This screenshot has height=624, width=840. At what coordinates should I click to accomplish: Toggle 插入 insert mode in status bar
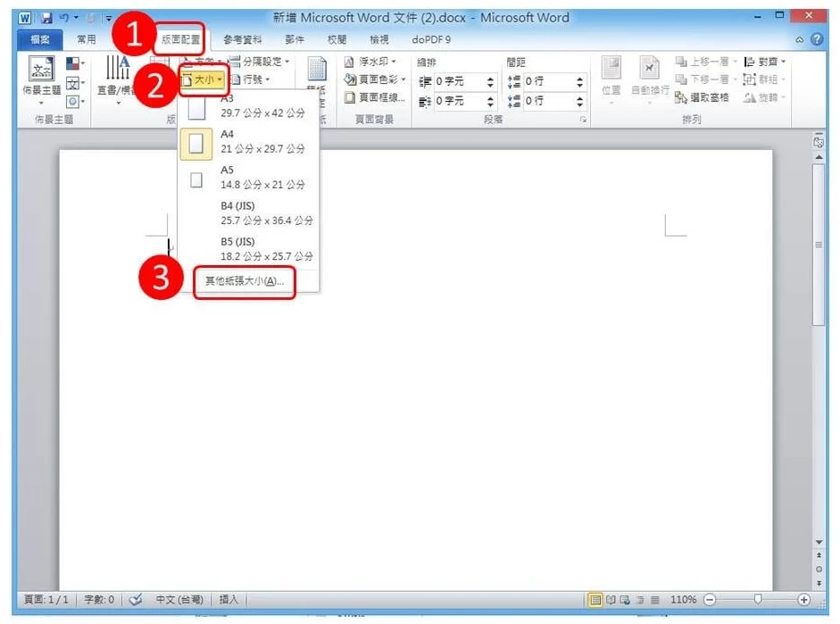click(x=229, y=600)
